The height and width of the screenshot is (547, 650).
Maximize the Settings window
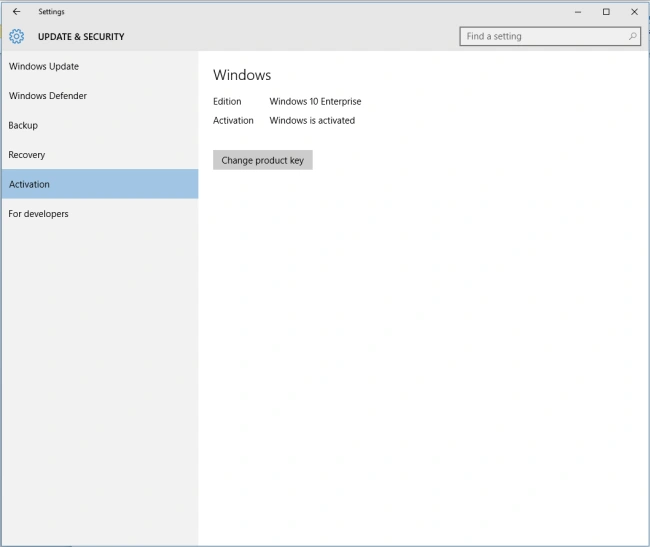606,12
